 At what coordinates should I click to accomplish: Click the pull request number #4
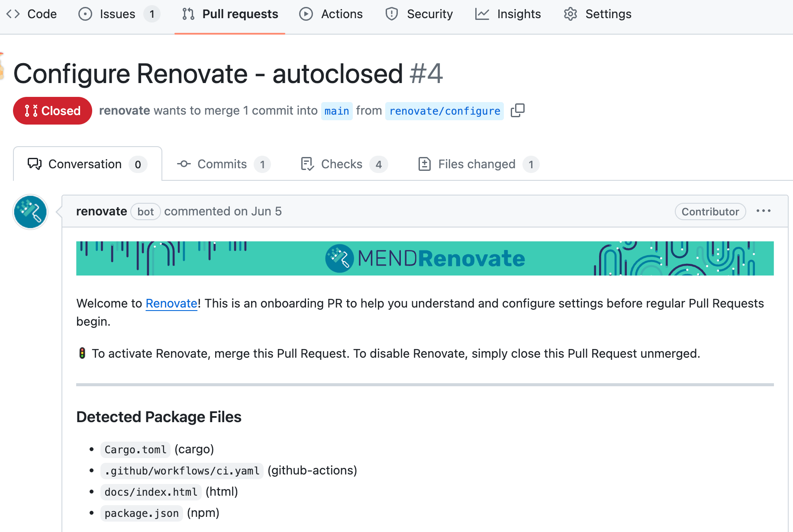(x=426, y=74)
